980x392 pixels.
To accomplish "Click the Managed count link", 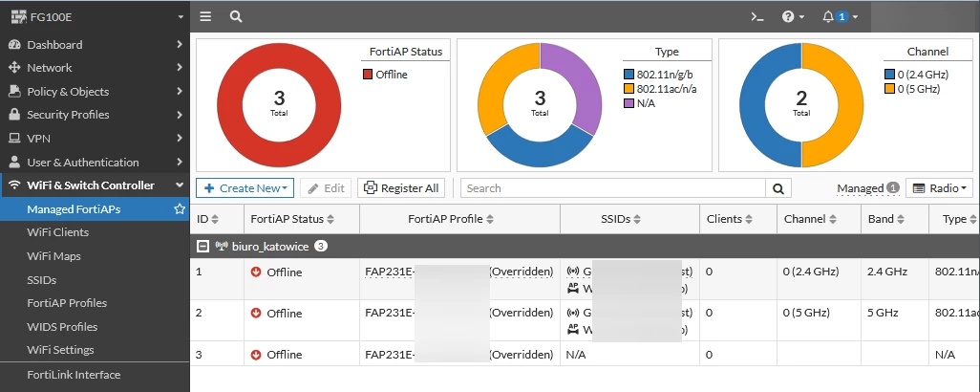I will [867, 188].
